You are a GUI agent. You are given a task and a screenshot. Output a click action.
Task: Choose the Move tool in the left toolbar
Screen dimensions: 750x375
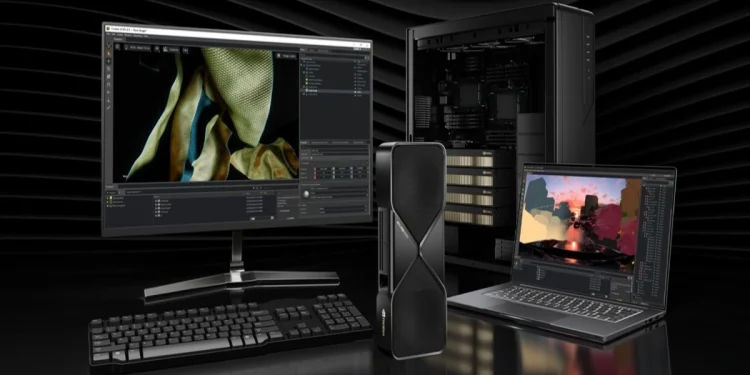109,62
